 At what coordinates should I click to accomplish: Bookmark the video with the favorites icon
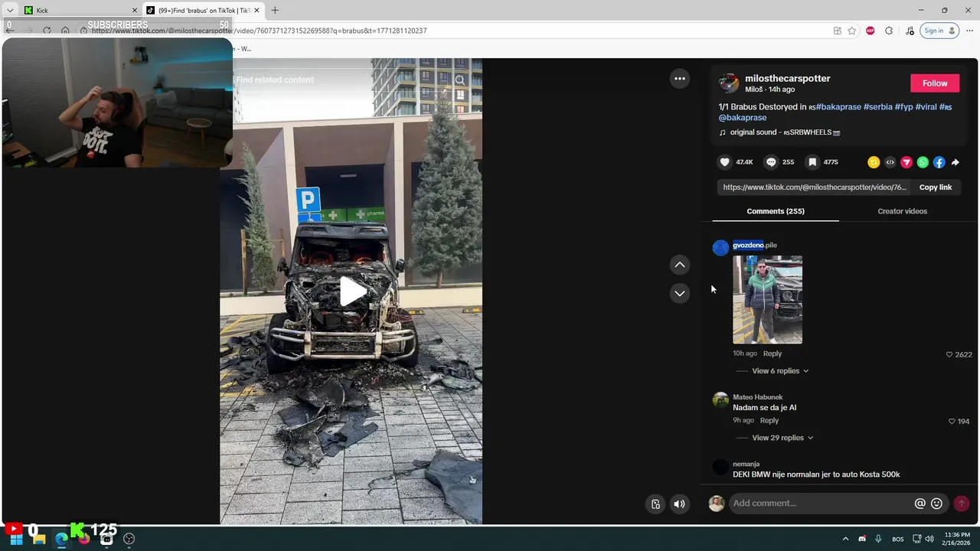(813, 162)
